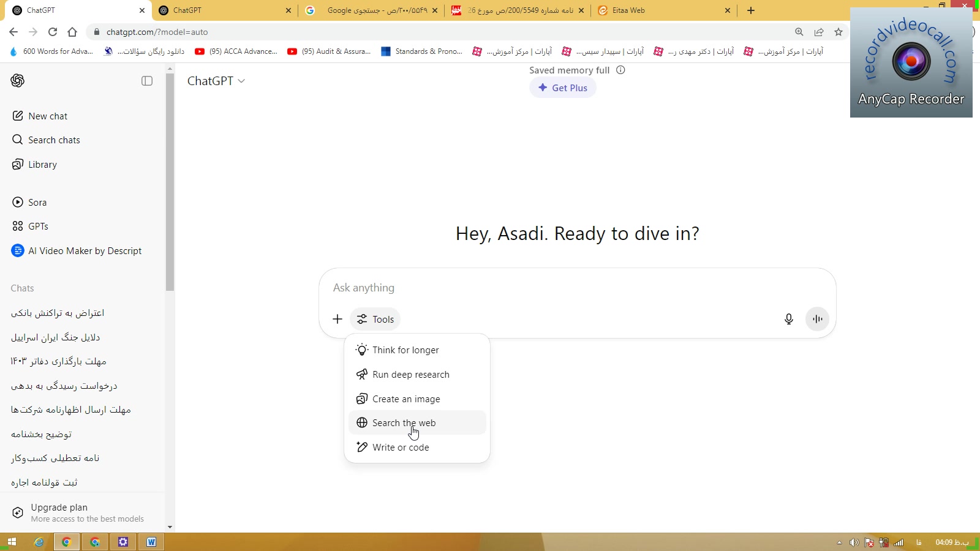The height and width of the screenshot is (551, 980).
Task: Click the address bar URL chatgpt.com
Action: pyautogui.click(x=157, y=32)
